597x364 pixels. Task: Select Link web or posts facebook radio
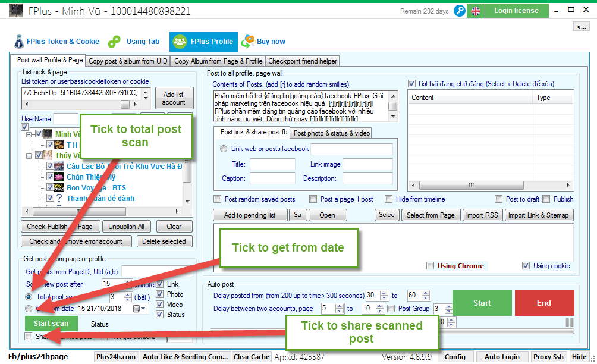[x=224, y=149]
